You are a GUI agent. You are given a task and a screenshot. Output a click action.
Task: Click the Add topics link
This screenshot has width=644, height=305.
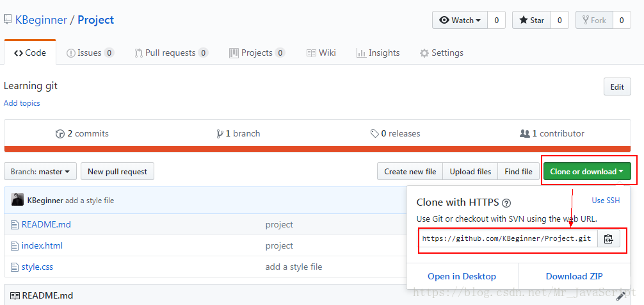(22, 103)
